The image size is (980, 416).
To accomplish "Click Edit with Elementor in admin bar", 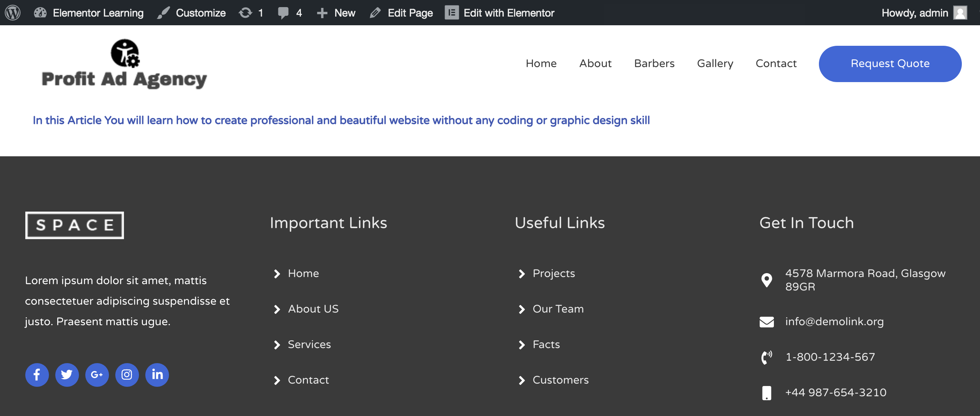I will coord(500,13).
